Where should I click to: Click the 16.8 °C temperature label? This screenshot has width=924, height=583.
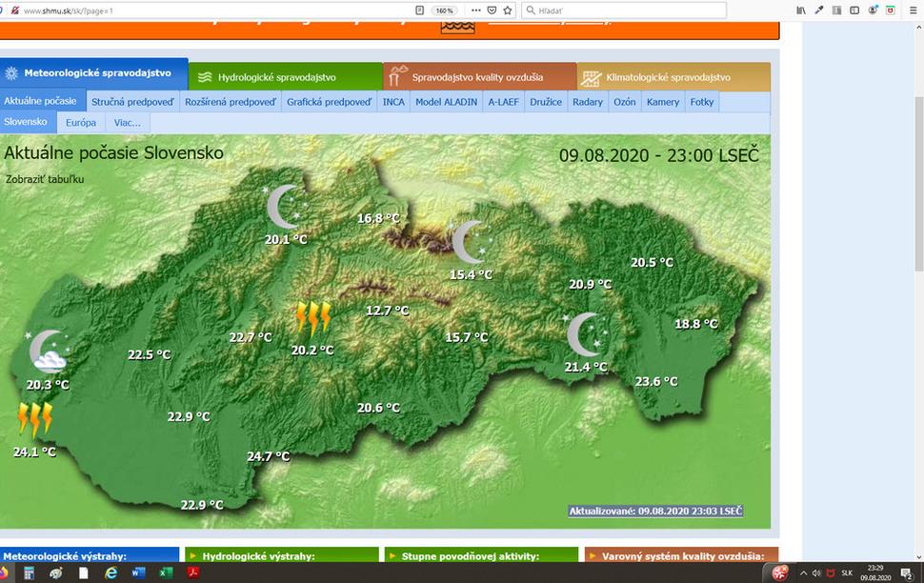coord(378,218)
